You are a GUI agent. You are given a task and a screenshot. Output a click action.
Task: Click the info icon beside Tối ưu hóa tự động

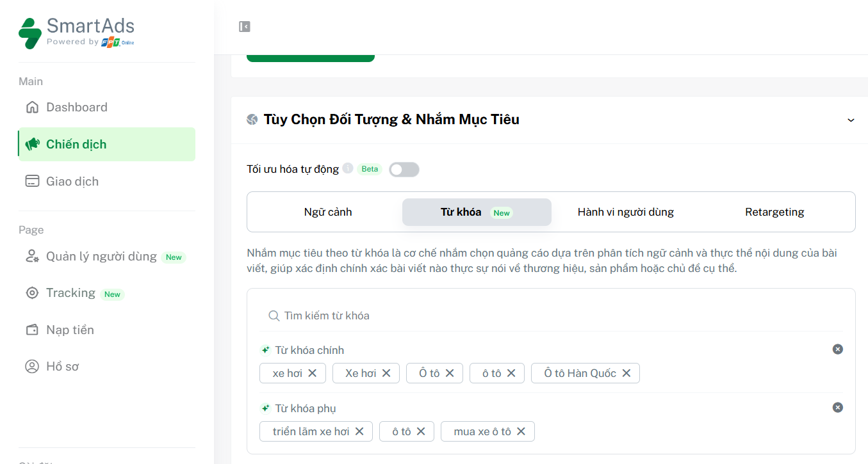pos(347,168)
